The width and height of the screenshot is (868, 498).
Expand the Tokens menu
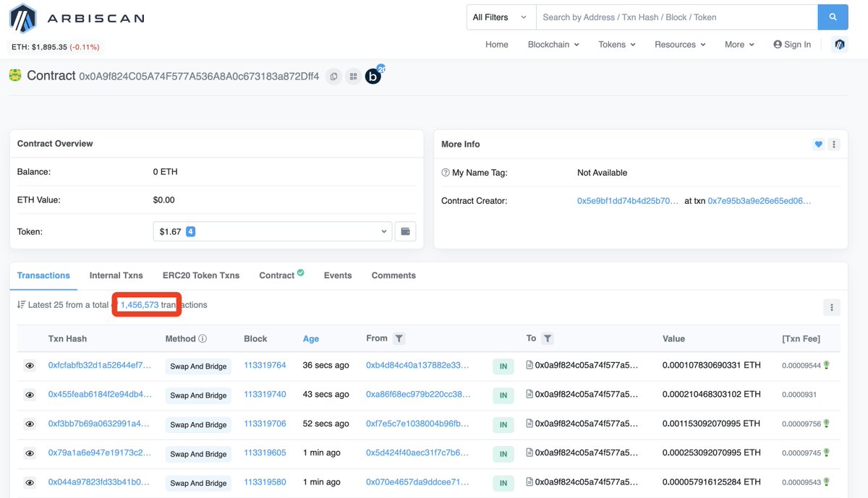[617, 44]
